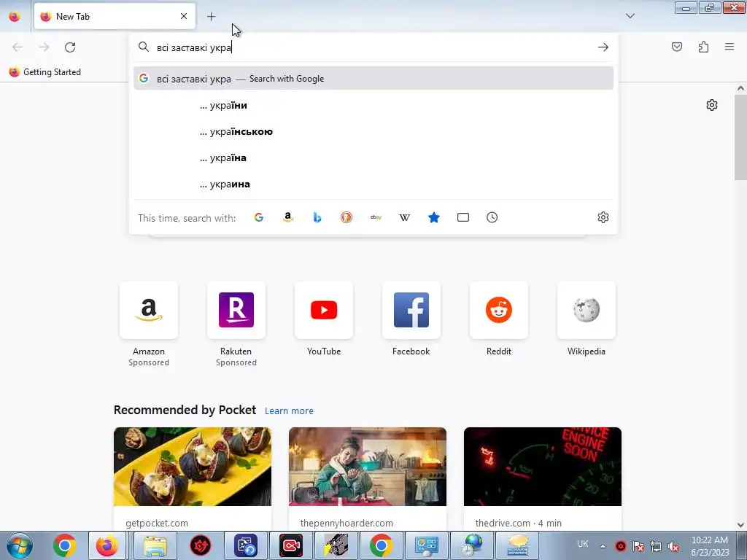Search in open Tabs icon
The width and height of the screenshot is (747, 560).
click(463, 217)
